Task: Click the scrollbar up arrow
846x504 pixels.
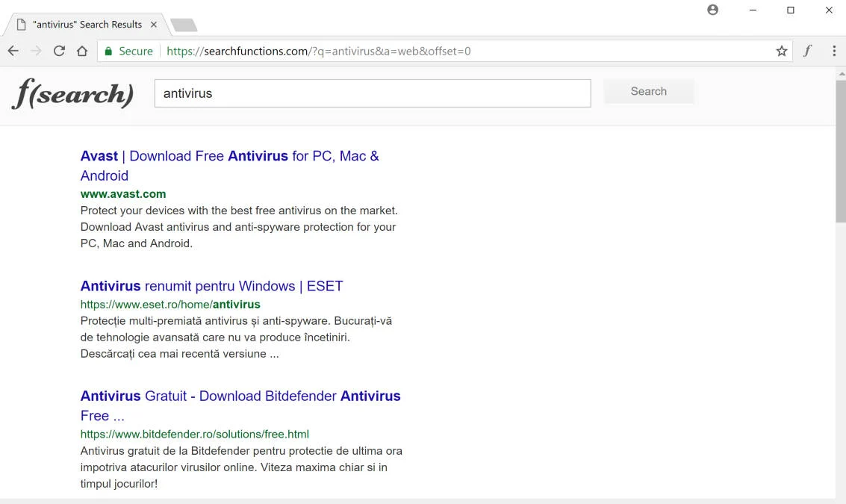Action: (841, 73)
